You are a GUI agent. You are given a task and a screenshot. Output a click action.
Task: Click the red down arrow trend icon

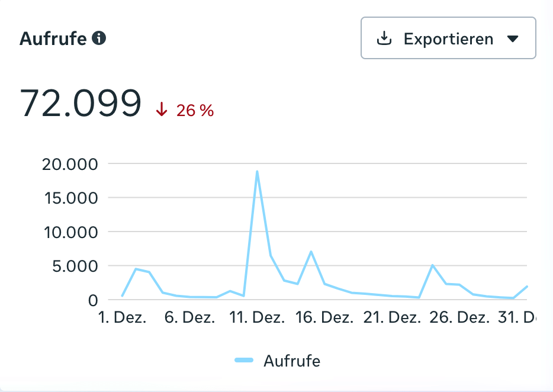(162, 110)
